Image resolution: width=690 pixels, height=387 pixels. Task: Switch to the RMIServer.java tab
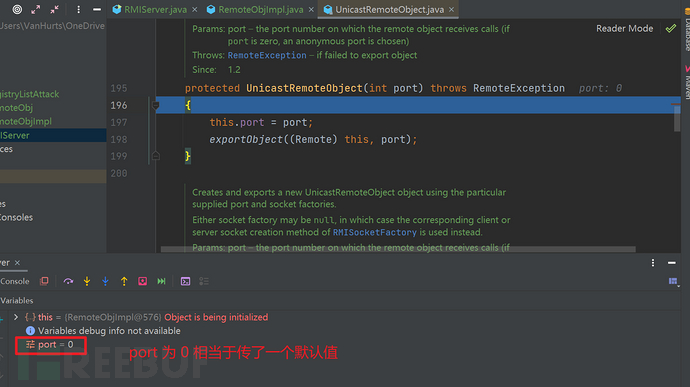(x=155, y=9)
